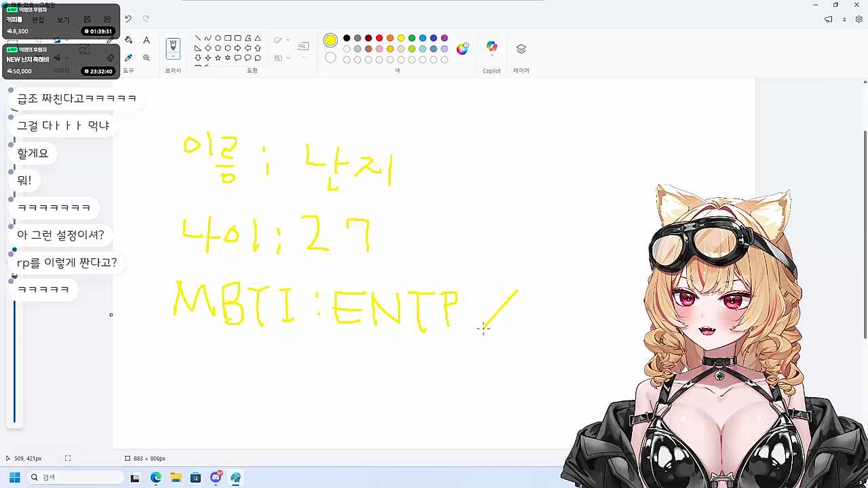This screenshot has height=488, width=868.
Task: Switch to the 보기 tab
Action: [x=63, y=20]
